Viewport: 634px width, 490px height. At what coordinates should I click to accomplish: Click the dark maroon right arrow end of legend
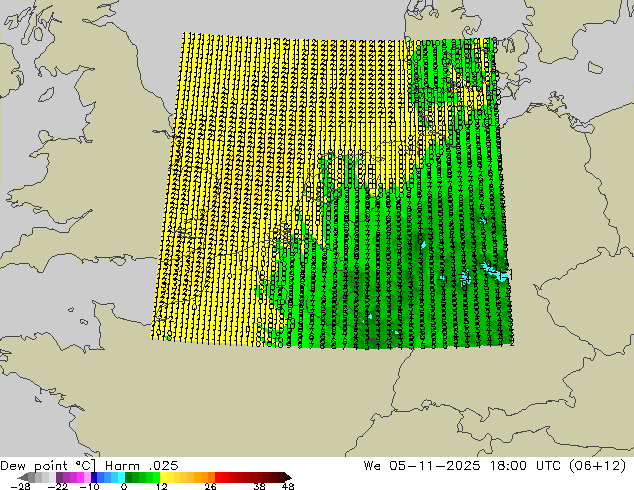point(288,477)
